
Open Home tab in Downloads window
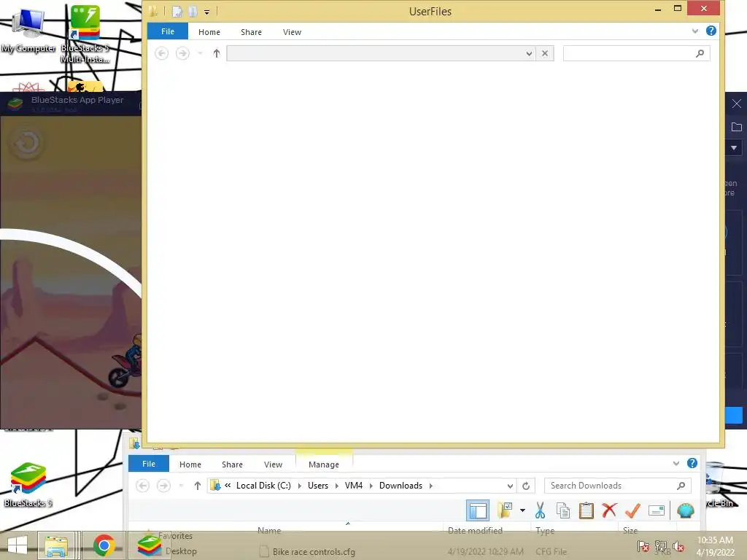point(190,464)
